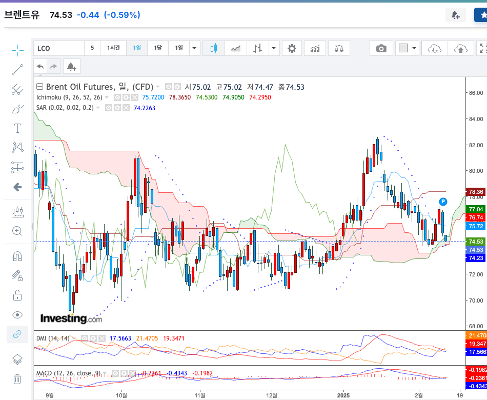Click the load chart cloud-download icon
Image resolution: width=487 pixels, height=400 pixels.
434,49
